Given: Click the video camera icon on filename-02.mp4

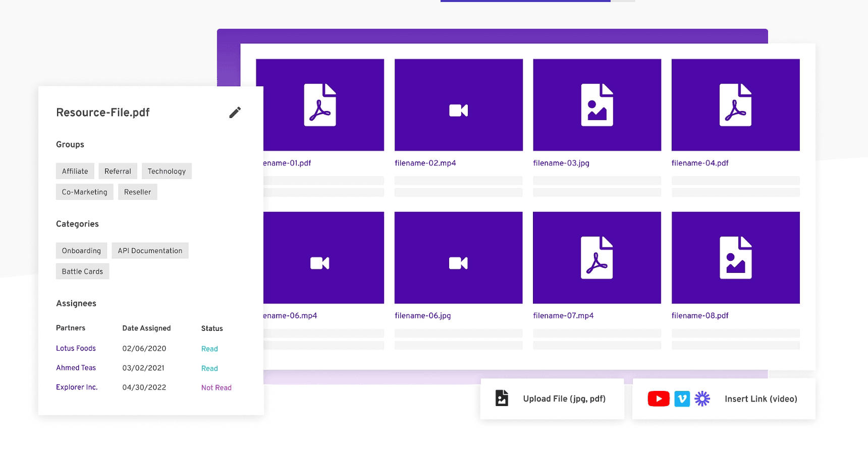Looking at the screenshot, I should pyautogui.click(x=458, y=110).
